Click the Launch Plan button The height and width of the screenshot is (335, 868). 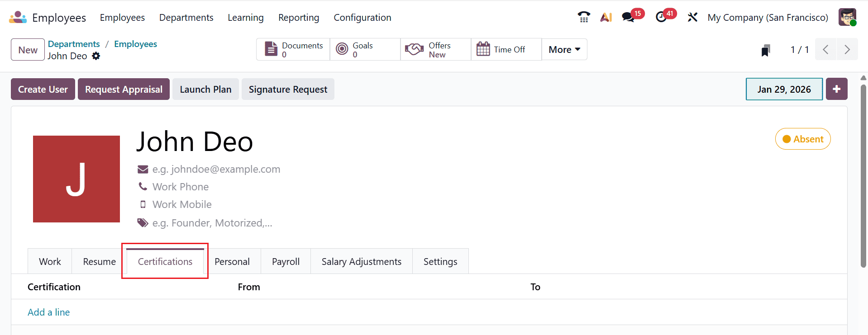(205, 89)
